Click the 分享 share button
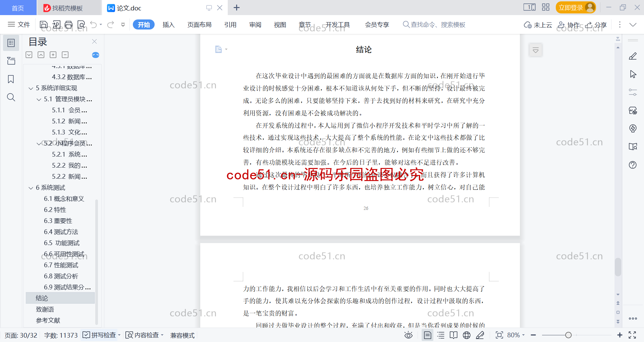The image size is (644, 342). (596, 25)
